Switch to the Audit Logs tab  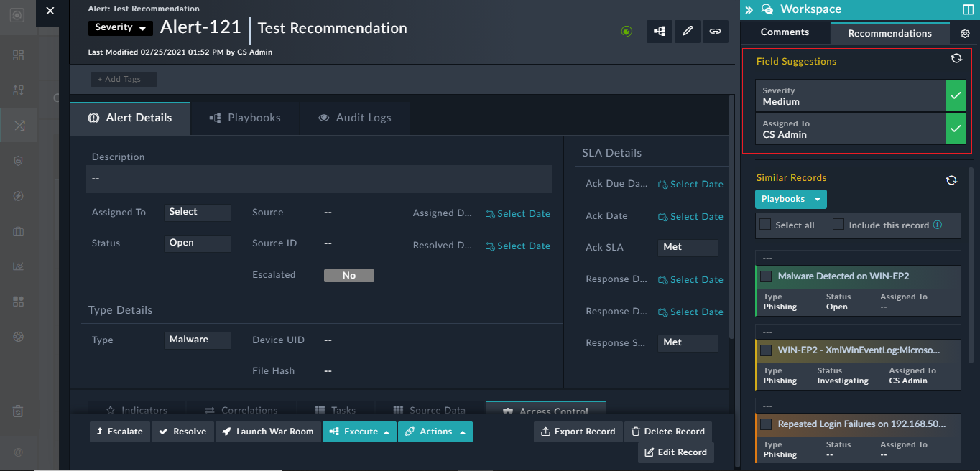pyautogui.click(x=355, y=118)
